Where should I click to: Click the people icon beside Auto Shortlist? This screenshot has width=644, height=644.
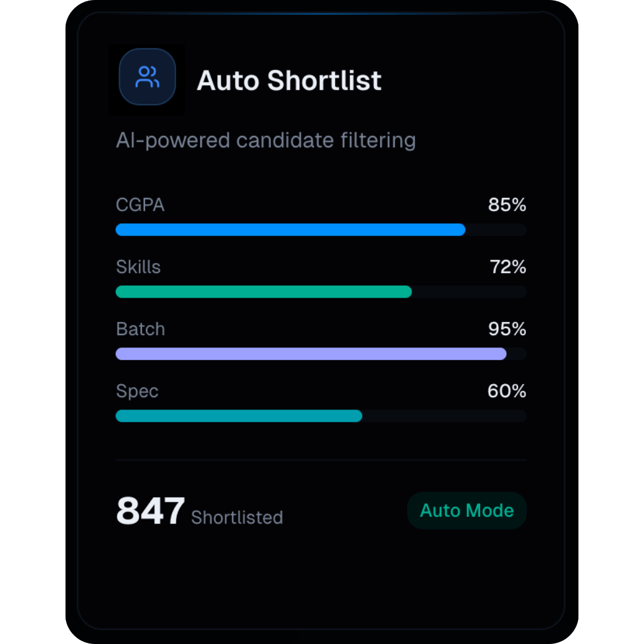147,77
